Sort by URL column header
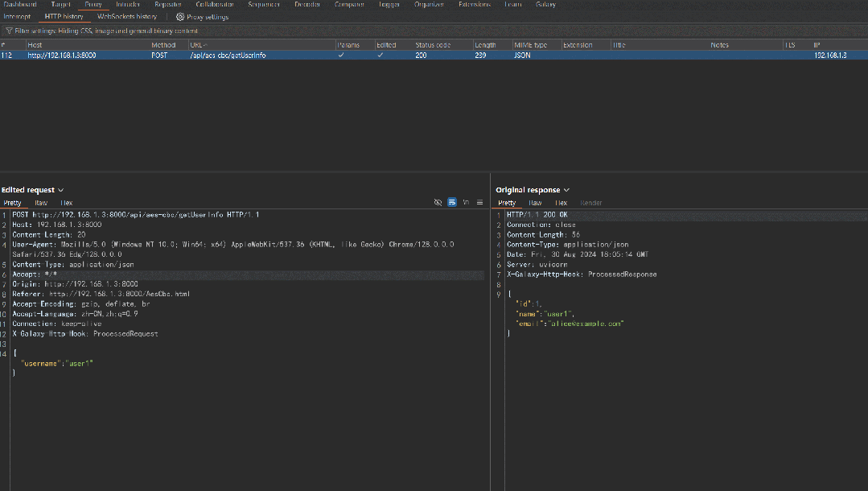Image resolution: width=868 pixels, height=491 pixels. click(198, 45)
